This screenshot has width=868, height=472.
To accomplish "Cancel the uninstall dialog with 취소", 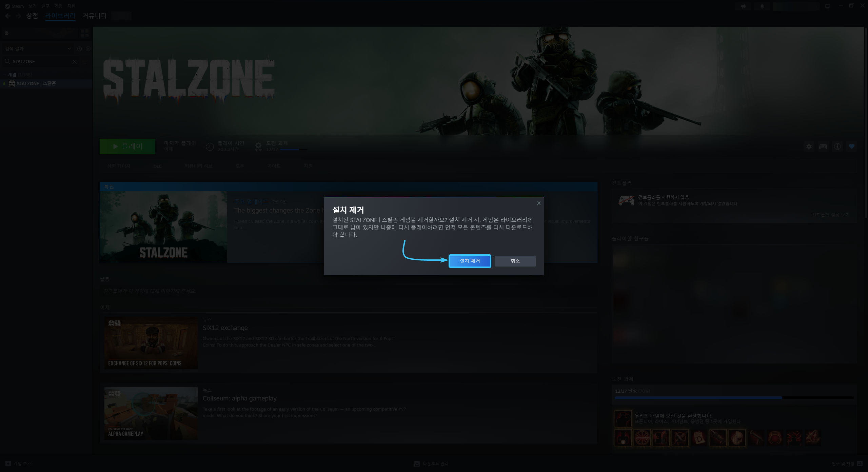I will 515,261.
